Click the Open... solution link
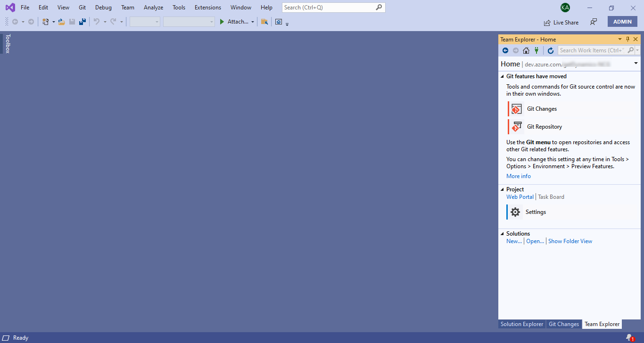Viewport: 644px width, 343px height. pyautogui.click(x=535, y=241)
